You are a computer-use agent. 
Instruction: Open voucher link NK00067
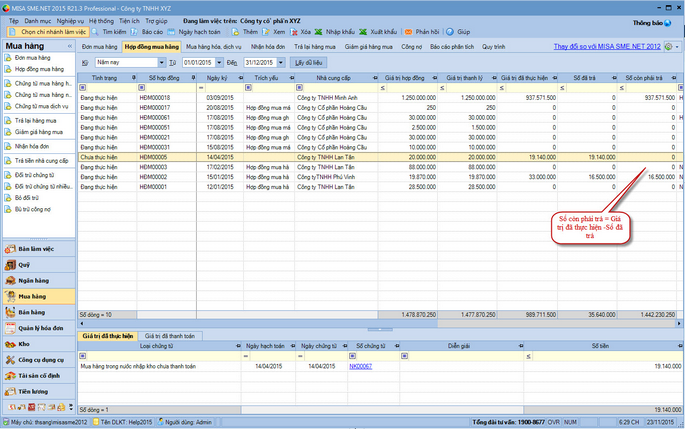(x=360, y=367)
